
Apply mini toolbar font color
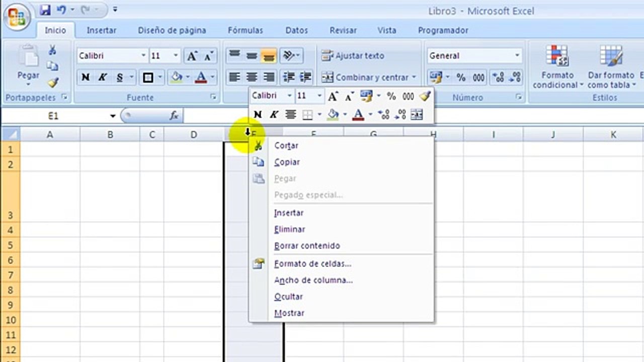click(358, 115)
